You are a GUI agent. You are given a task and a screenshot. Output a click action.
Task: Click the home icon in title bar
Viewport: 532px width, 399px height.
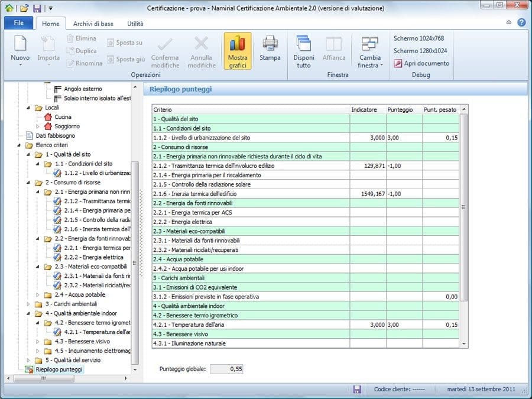tap(9, 8)
